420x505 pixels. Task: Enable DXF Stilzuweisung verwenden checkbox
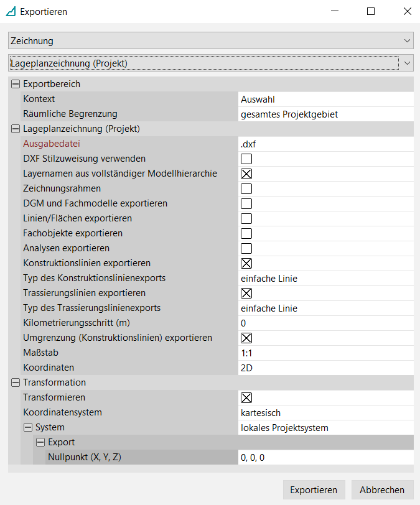click(x=246, y=159)
